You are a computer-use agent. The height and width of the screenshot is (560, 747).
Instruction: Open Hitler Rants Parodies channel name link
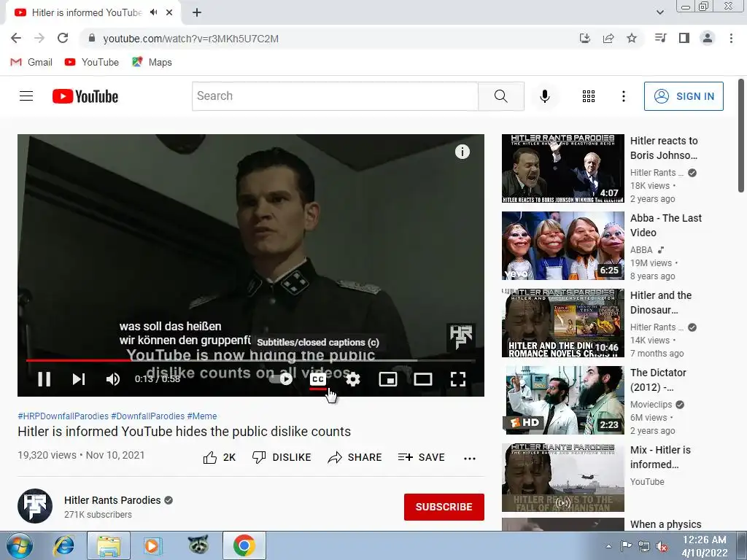pos(112,500)
